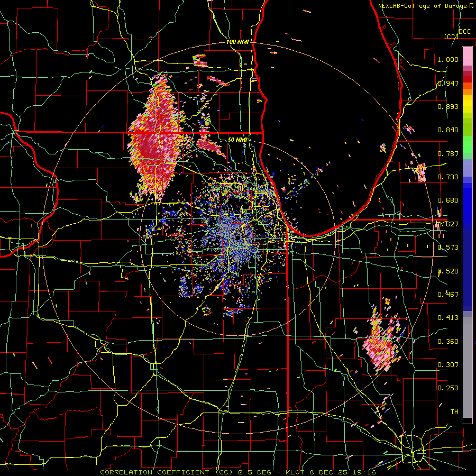476x476 pixels.
Task: Click the 0.520 legend value
Action: (448, 271)
